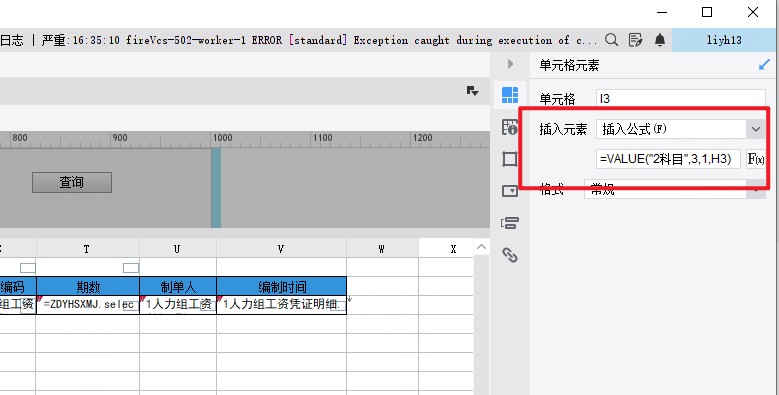
Task: Select the 编制时间 header cell
Action: (x=282, y=286)
